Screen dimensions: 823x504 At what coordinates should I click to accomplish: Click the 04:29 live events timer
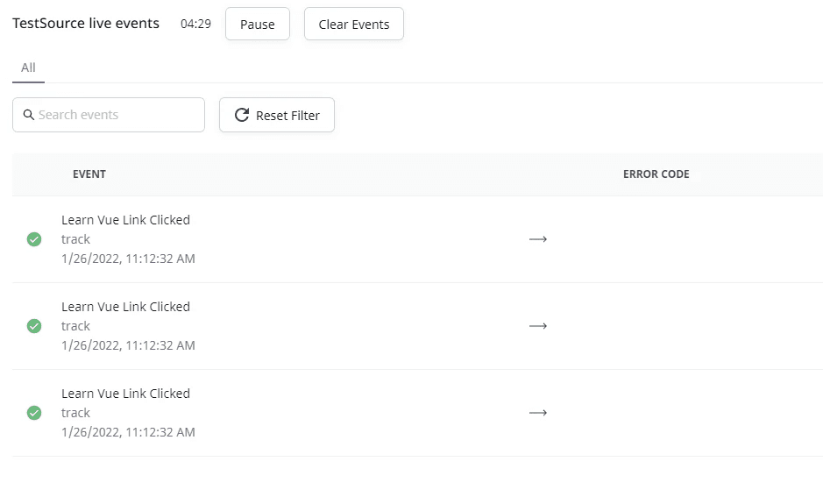point(195,25)
